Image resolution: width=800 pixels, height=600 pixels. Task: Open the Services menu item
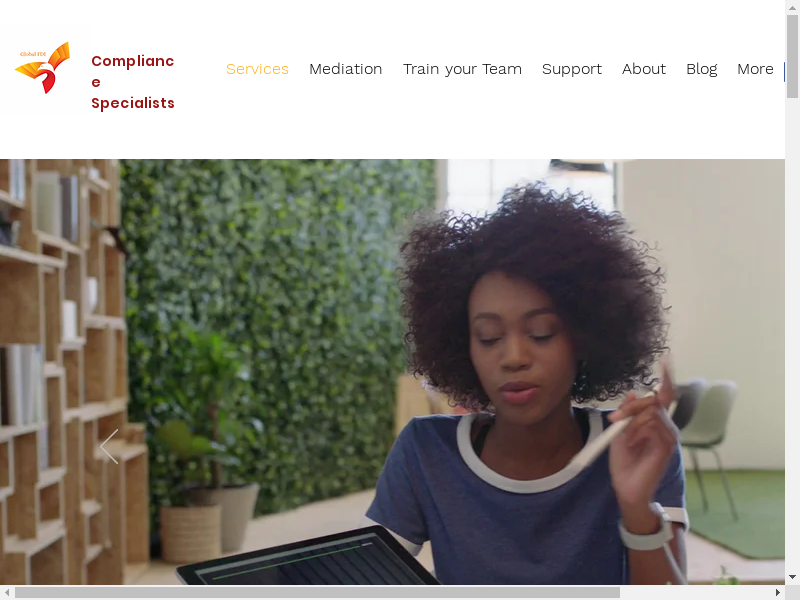click(x=257, y=69)
